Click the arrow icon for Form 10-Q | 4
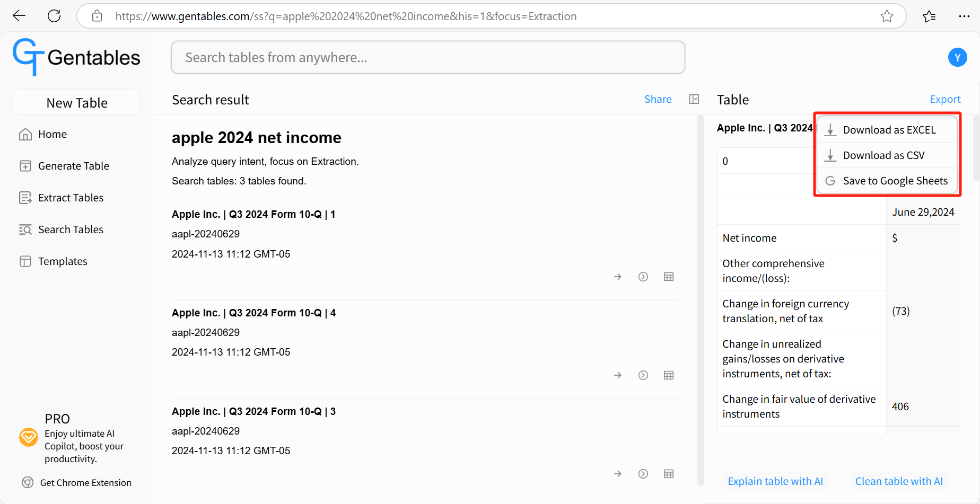This screenshot has width=980, height=504. click(618, 375)
